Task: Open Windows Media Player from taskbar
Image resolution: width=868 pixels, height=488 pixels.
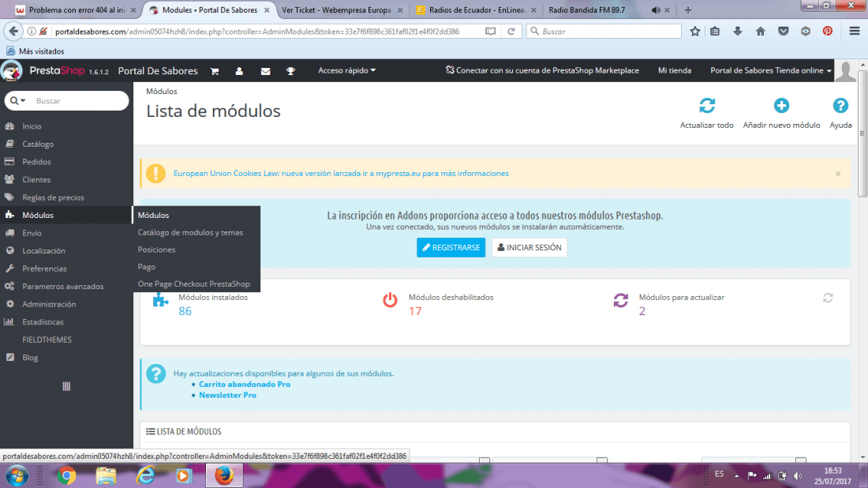Action: 184,476
